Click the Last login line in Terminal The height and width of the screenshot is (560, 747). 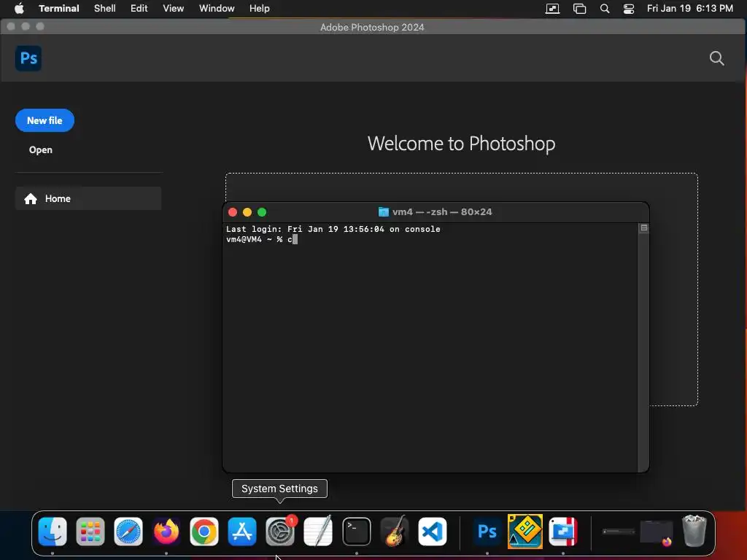click(x=333, y=229)
